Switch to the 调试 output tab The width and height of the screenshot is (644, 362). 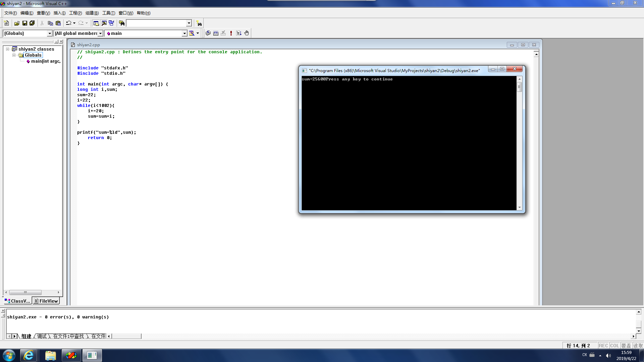[x=42, y=336]
